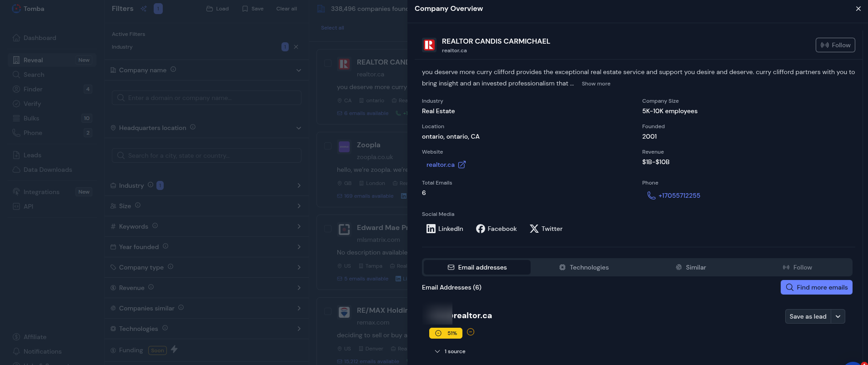Select the Edward Mae company checkbox
The width and height of the screenshot is (868, 365).
pyautogui.click(x=328, y=229)
